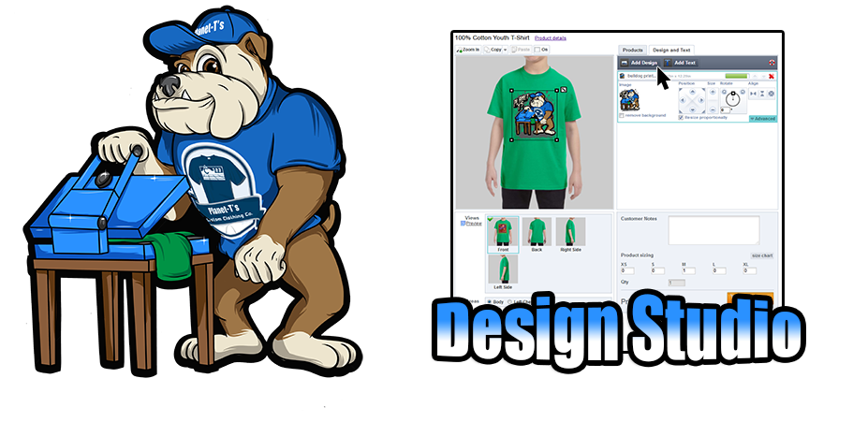Nudge the design position left
The image size is (868, 422).
tap(683, 100)
